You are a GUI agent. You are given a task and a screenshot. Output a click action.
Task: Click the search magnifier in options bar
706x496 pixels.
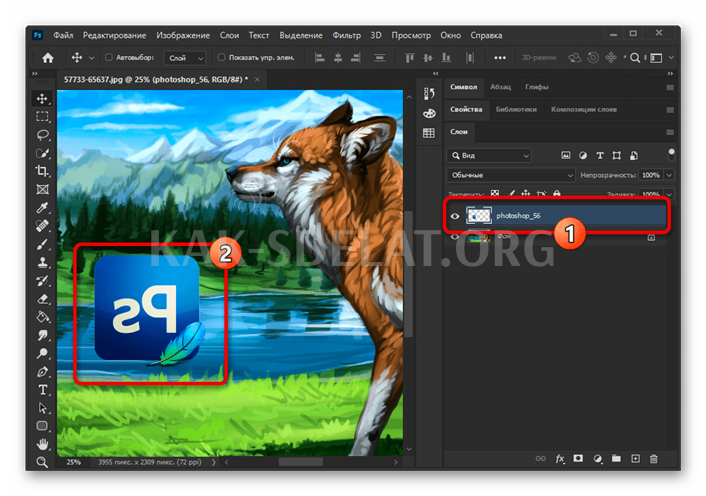635,58
